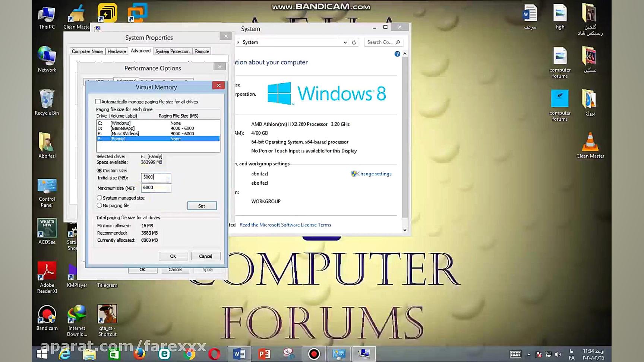Select the hgh file on desktop
The image size is (644, 362).
(560, 17)
